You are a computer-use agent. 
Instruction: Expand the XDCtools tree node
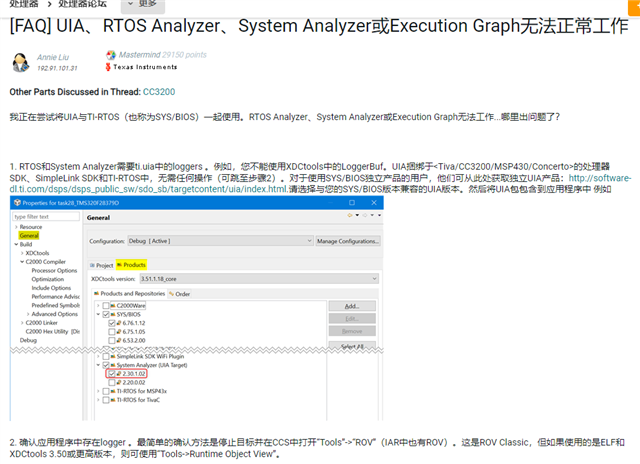point(22,253)
